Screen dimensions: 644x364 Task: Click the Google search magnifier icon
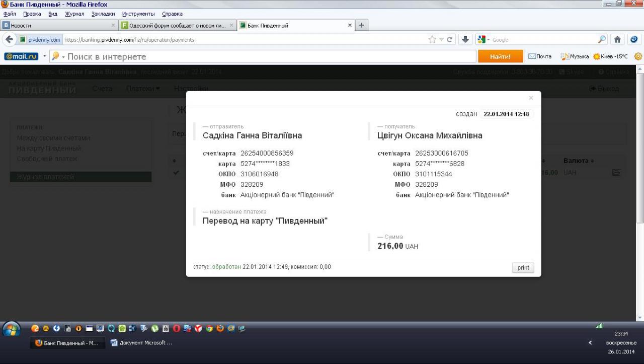pyautogui.click(x=602, y=40)
